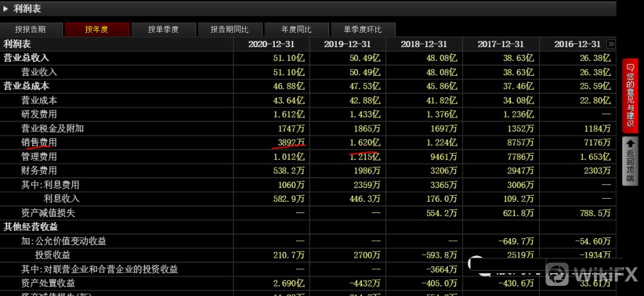
Task: Open the 您的意见与建议 feedback button
Action: pyautogui.click(x=630, y=95)
